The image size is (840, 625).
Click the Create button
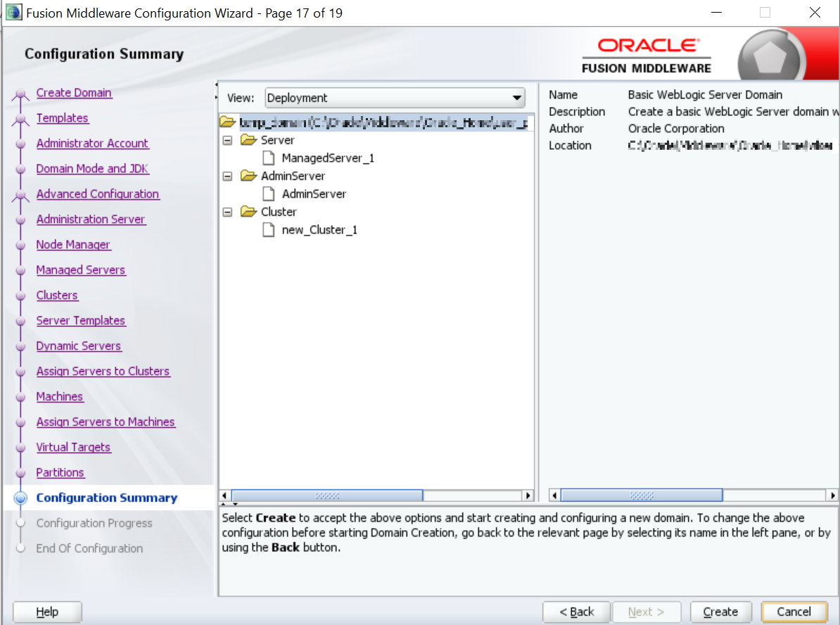(720, 612)
